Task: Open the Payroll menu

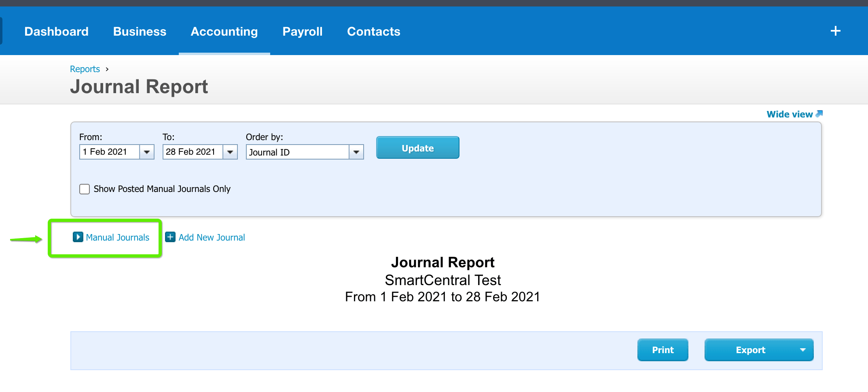Action: 302,31
